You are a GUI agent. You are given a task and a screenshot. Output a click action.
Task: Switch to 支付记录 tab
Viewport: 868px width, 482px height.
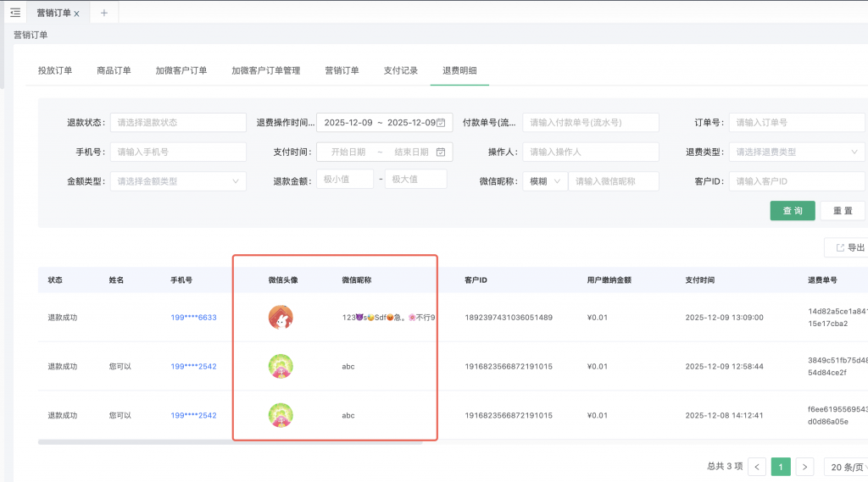(x=400, y=70)
